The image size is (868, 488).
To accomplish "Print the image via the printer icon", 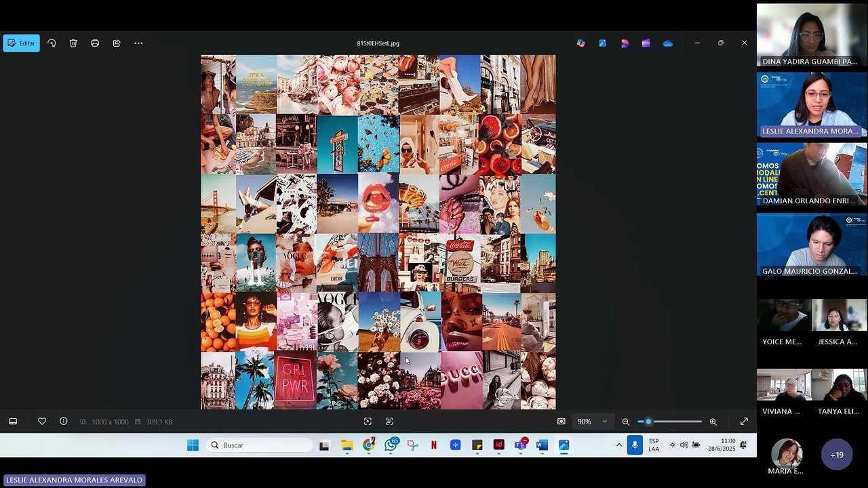I will click(95, 43).
